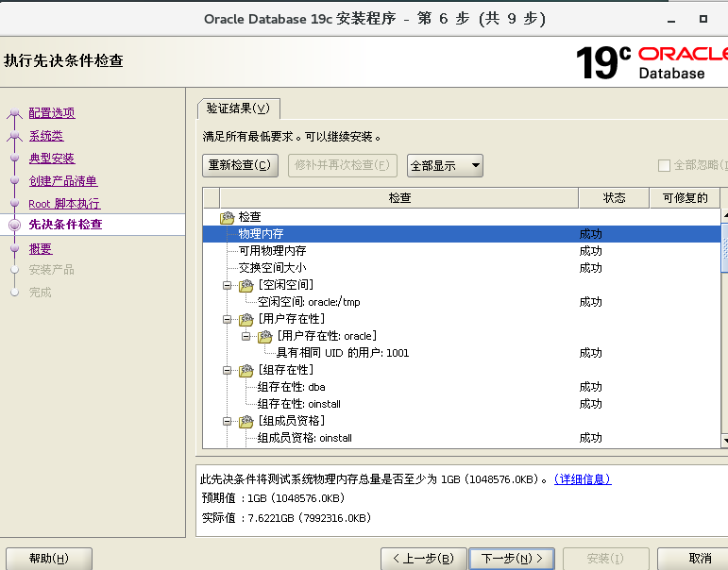The image size is (728, 570).
Task: Click the step bullet beside 概要
Action: (15, 249)
